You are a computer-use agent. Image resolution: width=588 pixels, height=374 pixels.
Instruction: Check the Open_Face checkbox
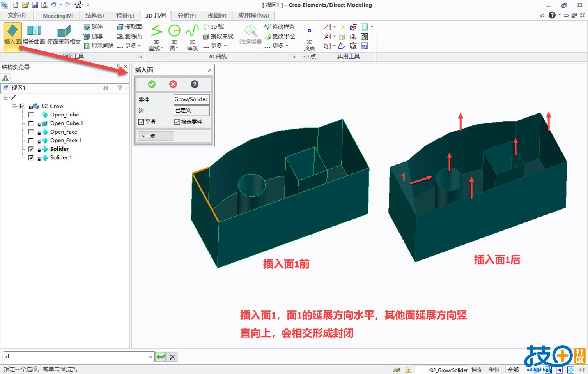point(31,132)
